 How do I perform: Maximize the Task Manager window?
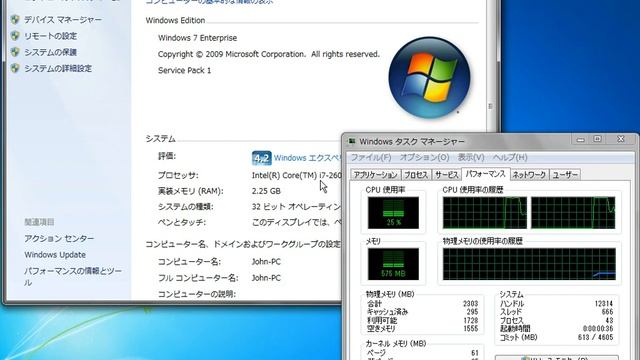597,140
